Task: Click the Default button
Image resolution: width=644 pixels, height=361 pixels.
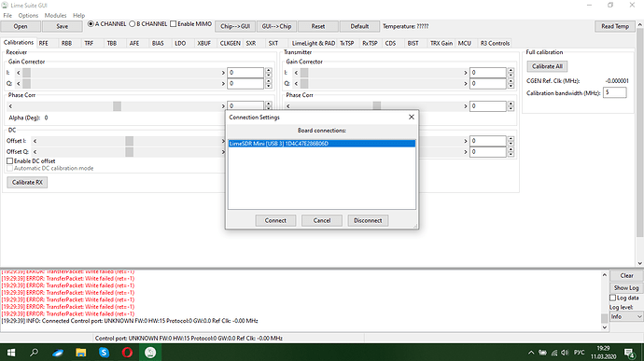Action: 359,26
